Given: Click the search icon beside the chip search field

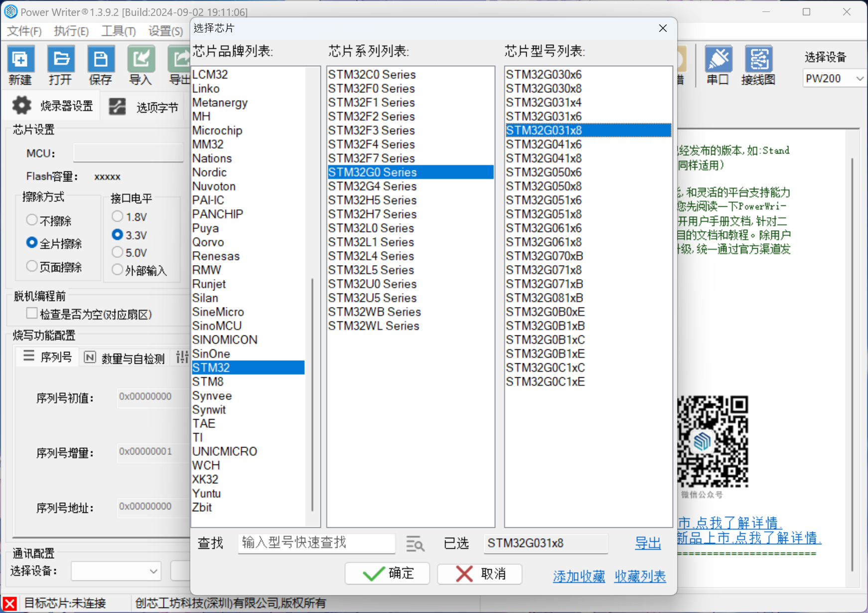Looking at the screenshot, I should [x=415, y=544].
